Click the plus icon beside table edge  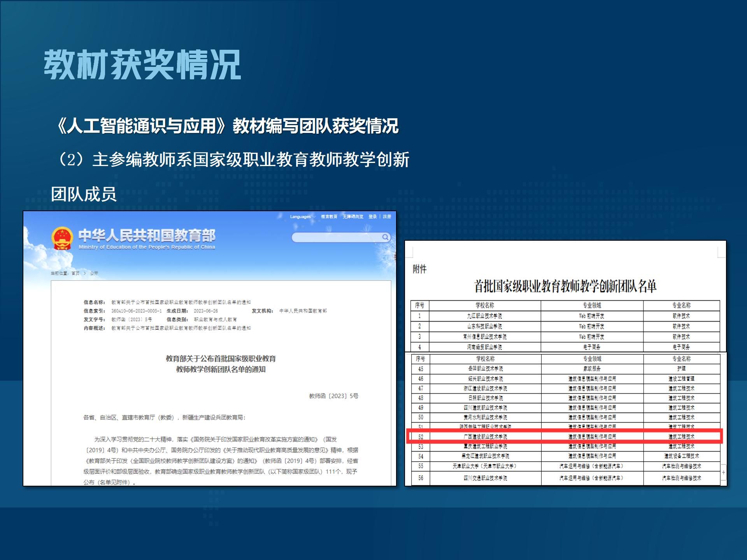[x=723, y=472]
